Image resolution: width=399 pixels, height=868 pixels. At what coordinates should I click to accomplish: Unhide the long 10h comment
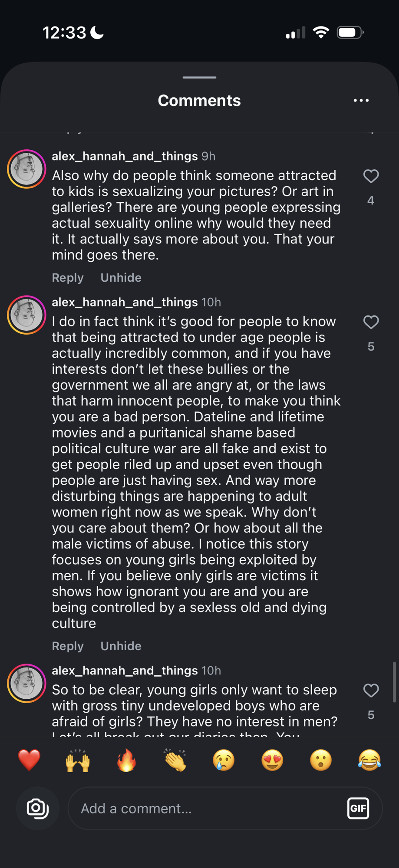pos(121,646)
